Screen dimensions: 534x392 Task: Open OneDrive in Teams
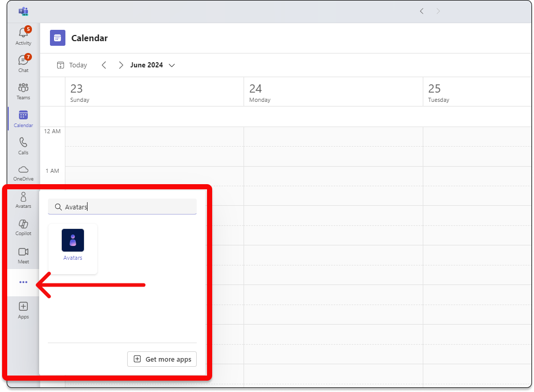pos(23,172)
